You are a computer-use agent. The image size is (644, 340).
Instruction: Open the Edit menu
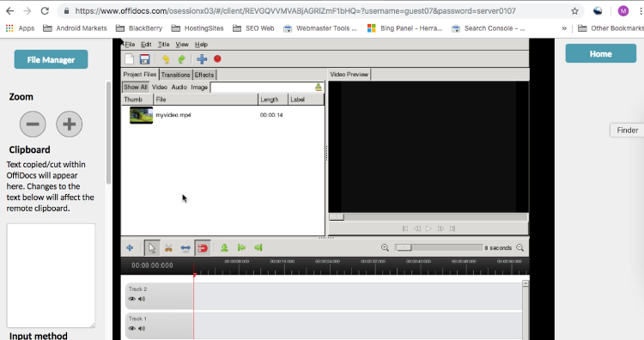146,45
